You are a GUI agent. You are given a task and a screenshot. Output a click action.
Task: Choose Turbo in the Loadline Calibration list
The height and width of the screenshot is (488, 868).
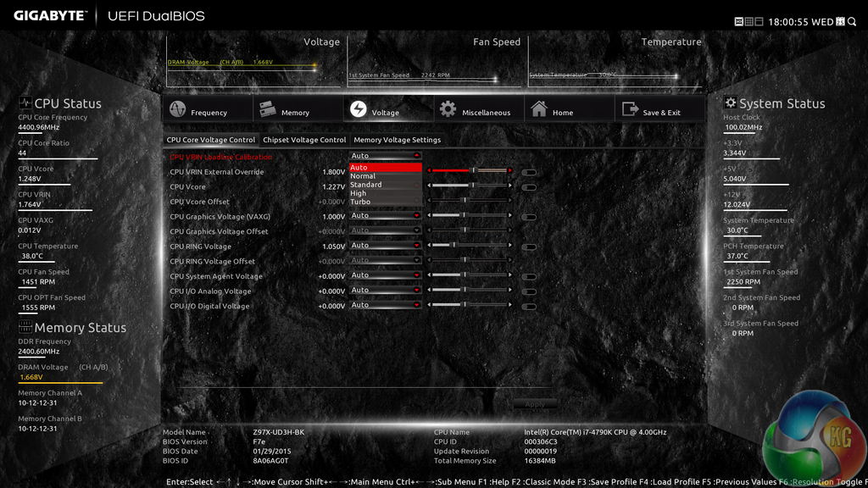point(386,202)
